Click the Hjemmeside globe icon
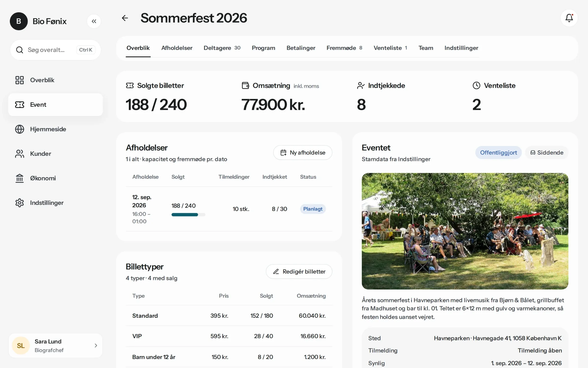Image resolution: width=588 pixels, height=368 pixels. (20, 129)
